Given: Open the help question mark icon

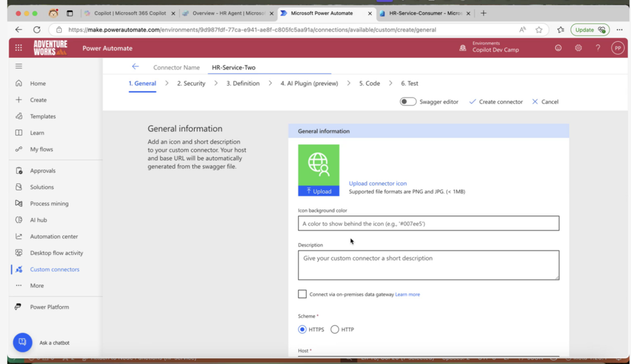Looking at the screenshot, I should click(598, 48).
